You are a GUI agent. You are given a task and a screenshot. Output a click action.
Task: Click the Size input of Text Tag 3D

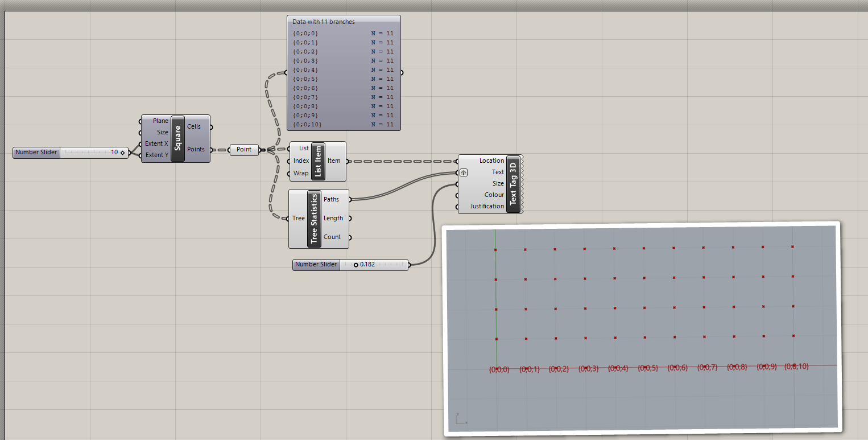pyautogui.click(x=498, y=184)
